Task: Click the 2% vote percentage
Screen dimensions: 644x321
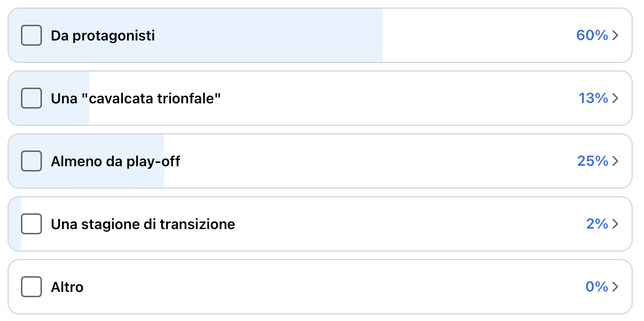Action: click(x=597, y=224)
